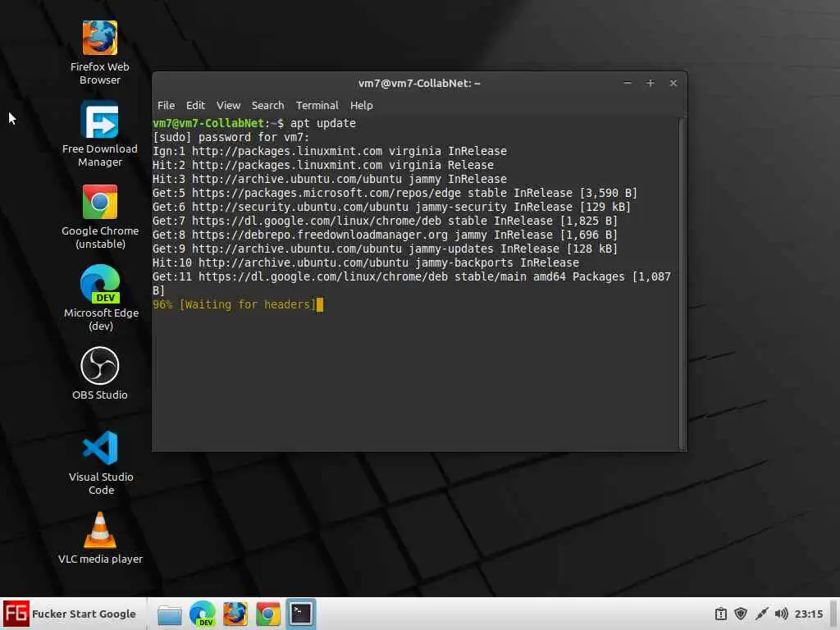The width and height of the screenshot is (840, 630).
Task: Click the Get:8 freedownloadmanager.org line
Action: tap(386, 235)
